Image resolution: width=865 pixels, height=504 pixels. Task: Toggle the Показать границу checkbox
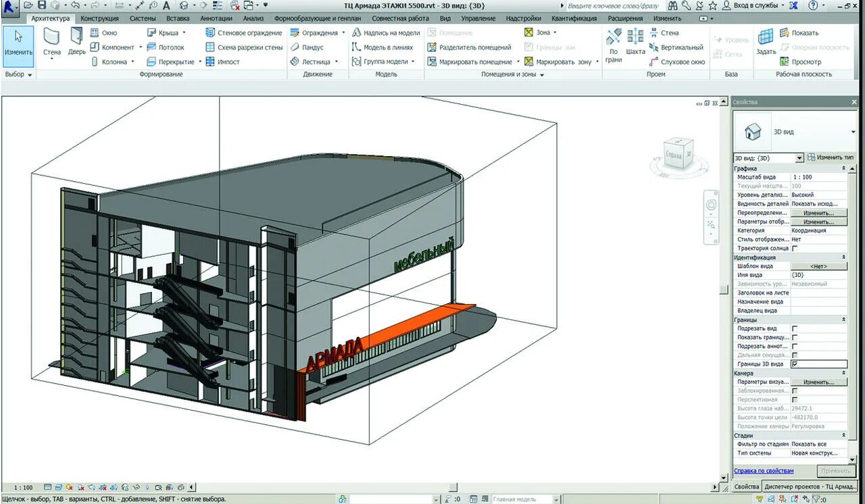tap(795, 337)
